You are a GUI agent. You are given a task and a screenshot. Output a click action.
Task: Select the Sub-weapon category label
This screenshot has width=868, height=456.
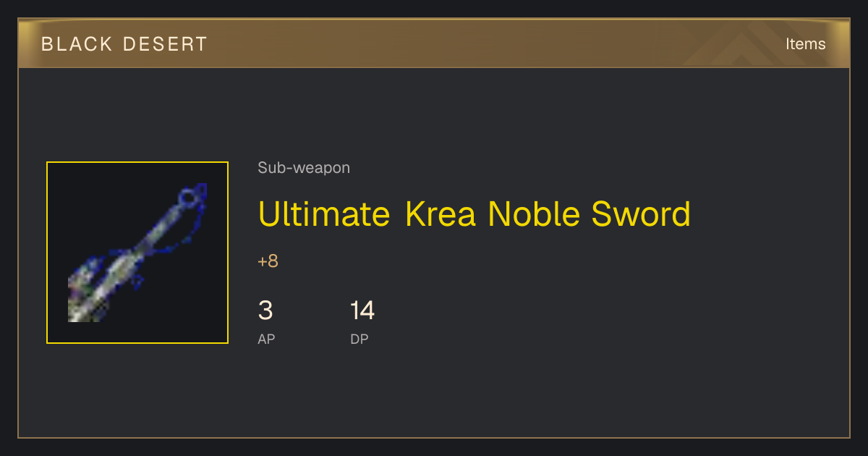pyautogui.click(x=304, y=168)
